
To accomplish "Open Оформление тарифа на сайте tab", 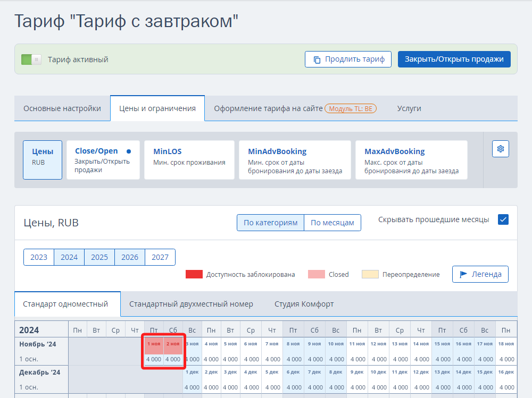I will [268, 108].
